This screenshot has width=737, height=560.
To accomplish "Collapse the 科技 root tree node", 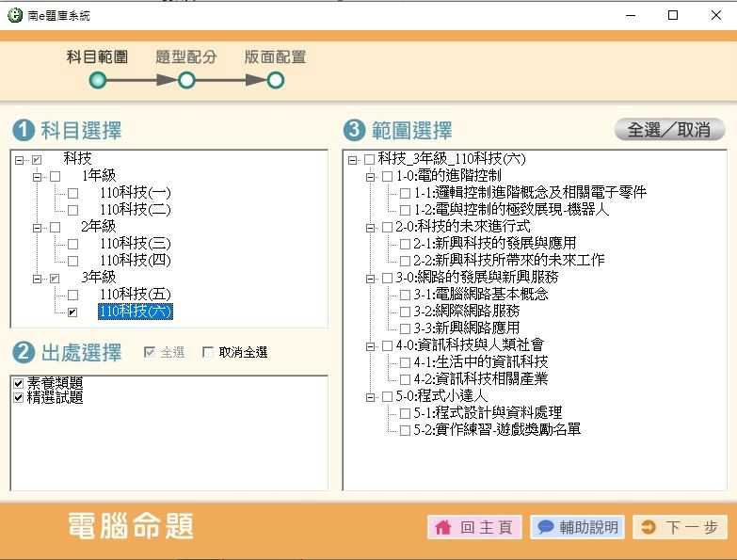I will coord(19,160).
